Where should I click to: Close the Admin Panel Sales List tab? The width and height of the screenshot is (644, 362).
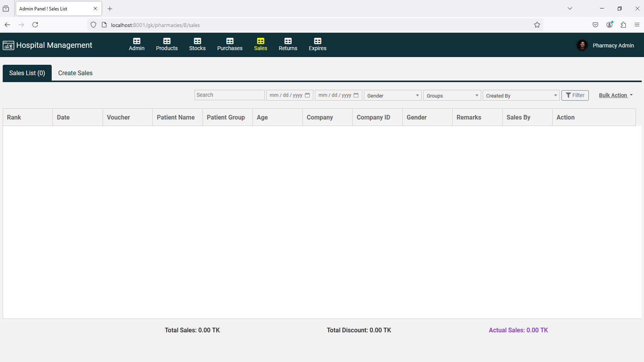click(x=95, y=8)
